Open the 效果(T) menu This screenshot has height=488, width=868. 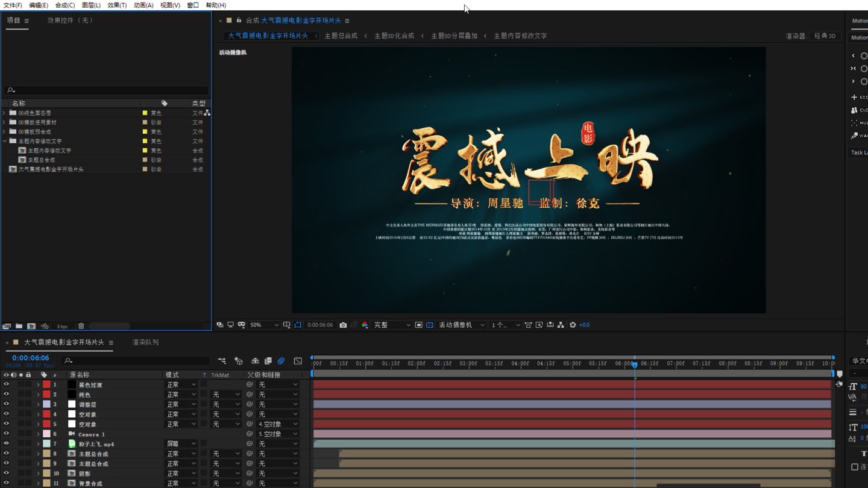point(117,5)
